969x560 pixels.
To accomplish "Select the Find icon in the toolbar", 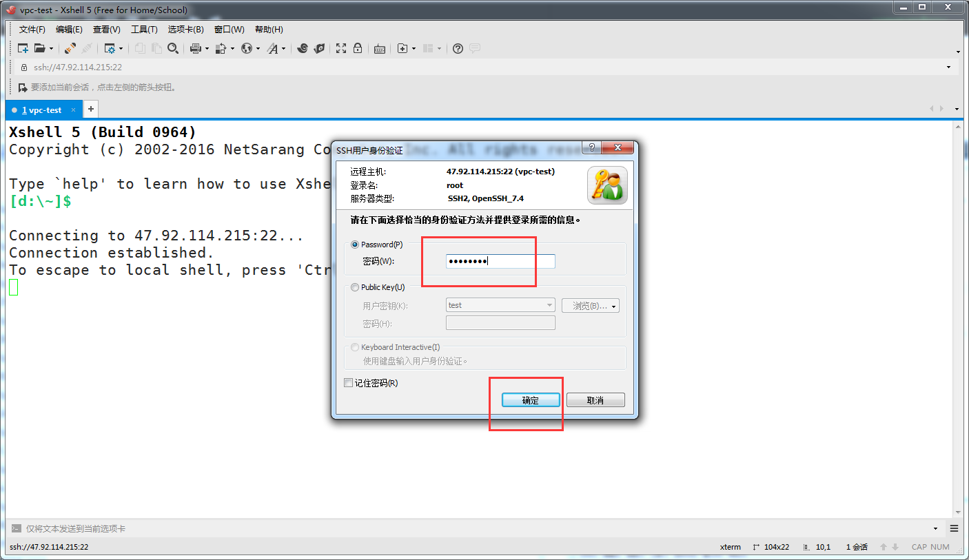I will click(173, 48).
